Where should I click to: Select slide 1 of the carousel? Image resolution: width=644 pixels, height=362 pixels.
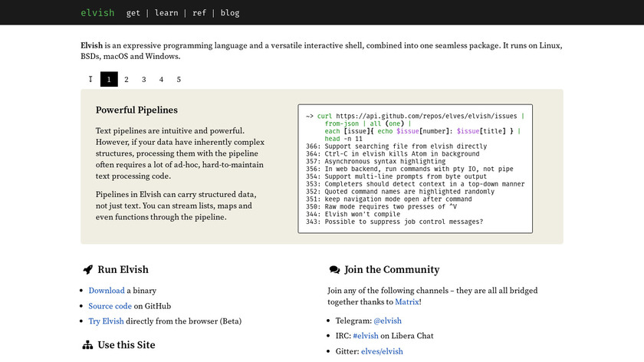coord(109,79)
